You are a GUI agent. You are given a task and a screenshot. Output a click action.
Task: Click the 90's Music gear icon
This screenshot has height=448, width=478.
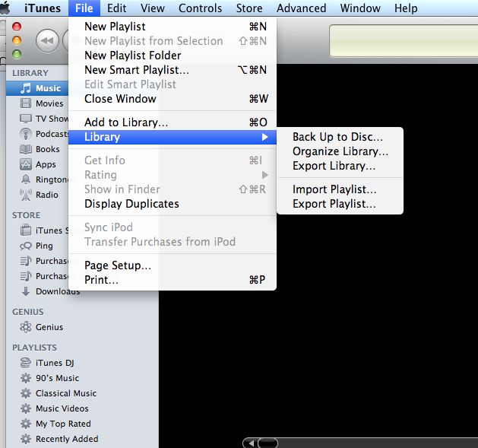(x=26, y=378)
